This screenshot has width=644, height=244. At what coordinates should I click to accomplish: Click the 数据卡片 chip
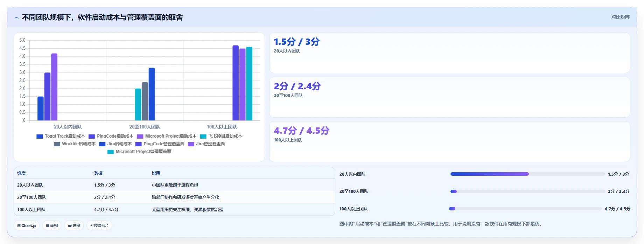click(x=99, y=225)
